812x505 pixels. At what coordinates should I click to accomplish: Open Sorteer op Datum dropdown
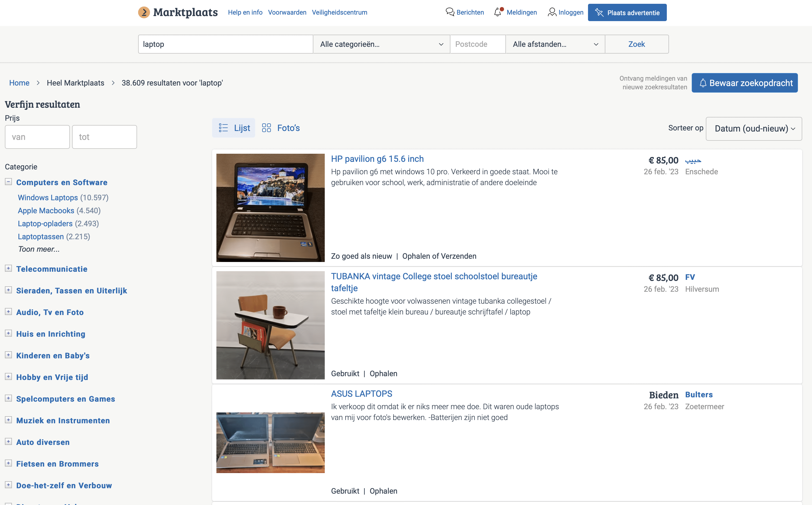pyautogui.click(x=753, y=129)
